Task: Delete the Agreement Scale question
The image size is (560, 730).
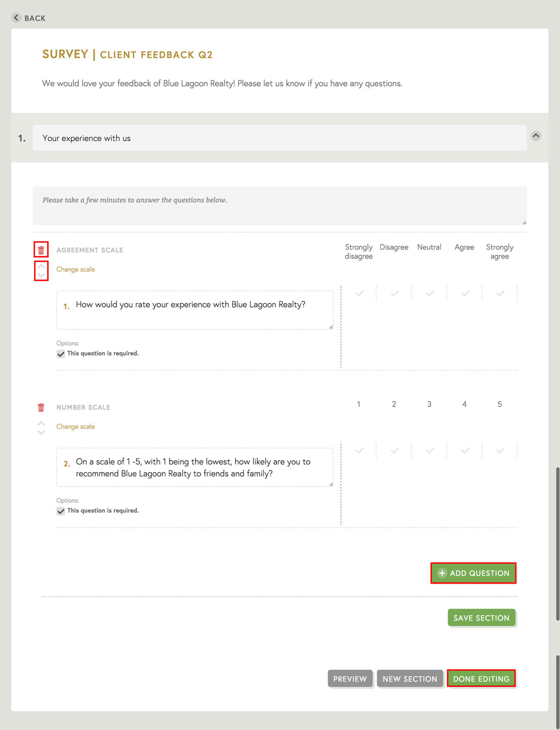Action: pos(41,249)
